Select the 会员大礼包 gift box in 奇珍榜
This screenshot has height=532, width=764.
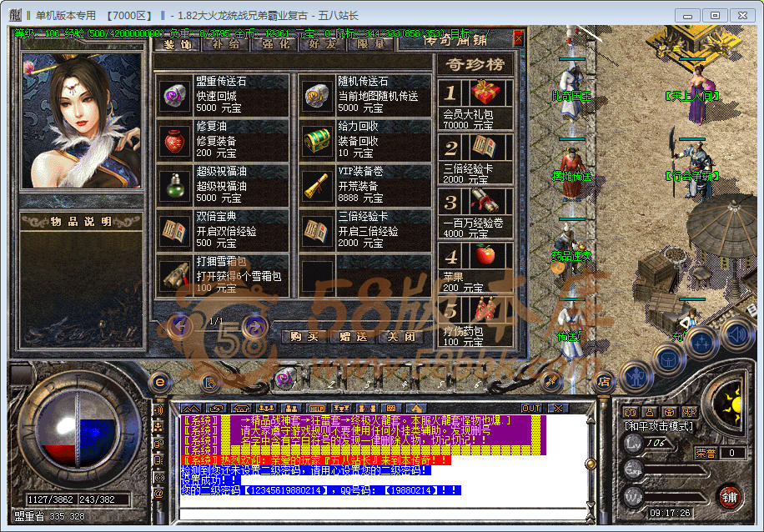tap(485, 93)
